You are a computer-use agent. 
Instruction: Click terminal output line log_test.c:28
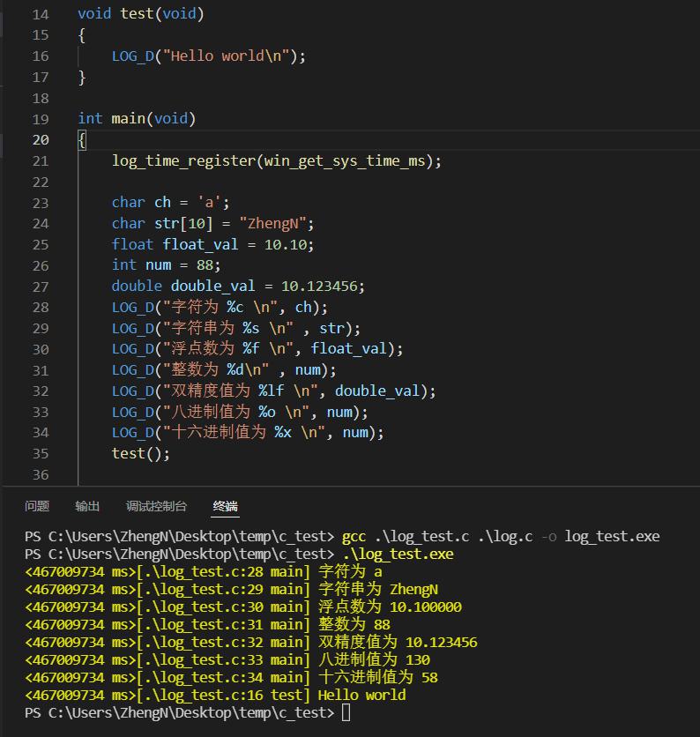coord(203,572)
